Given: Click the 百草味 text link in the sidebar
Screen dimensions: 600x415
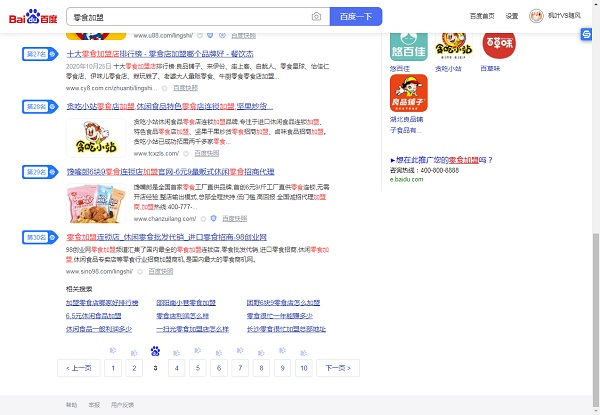Looking at the screenshot, I should 490,68.
